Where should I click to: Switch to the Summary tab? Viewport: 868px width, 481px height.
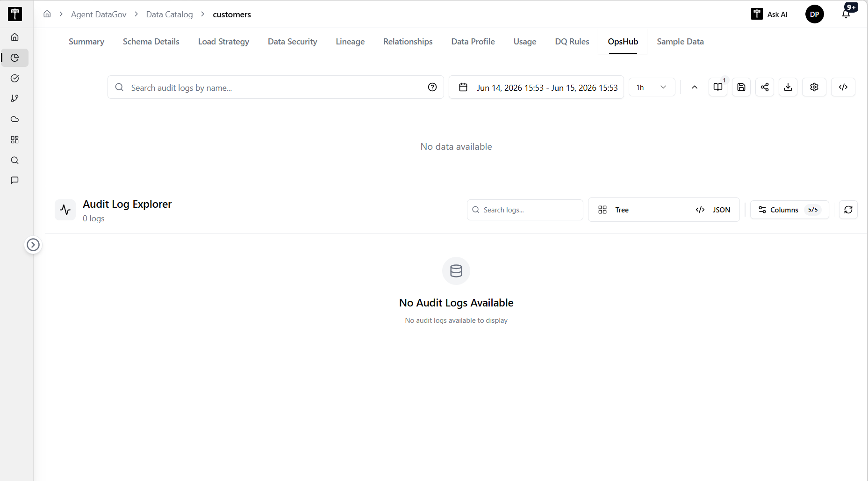coord(86,42)
